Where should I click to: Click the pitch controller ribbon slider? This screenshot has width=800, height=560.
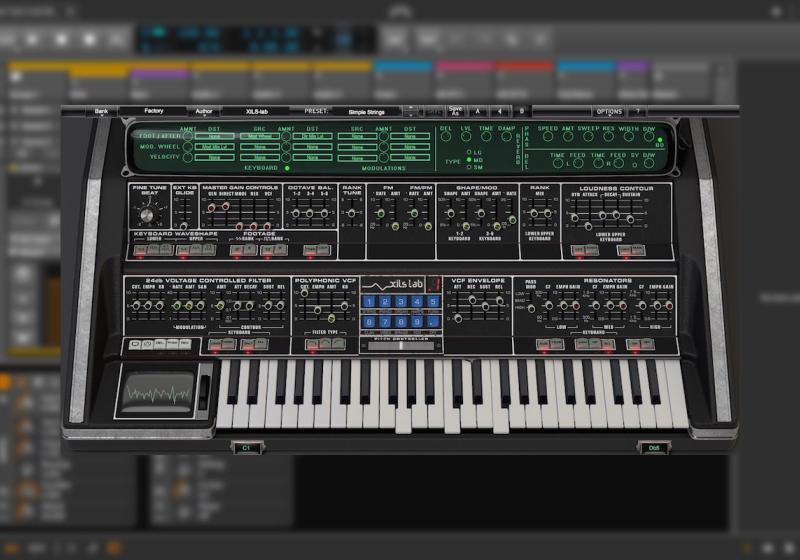(400, 347)
